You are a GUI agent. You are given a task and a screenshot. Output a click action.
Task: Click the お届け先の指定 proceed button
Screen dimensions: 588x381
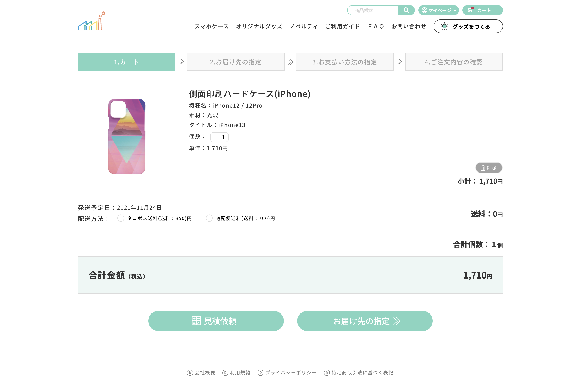[x=365, y=321]
